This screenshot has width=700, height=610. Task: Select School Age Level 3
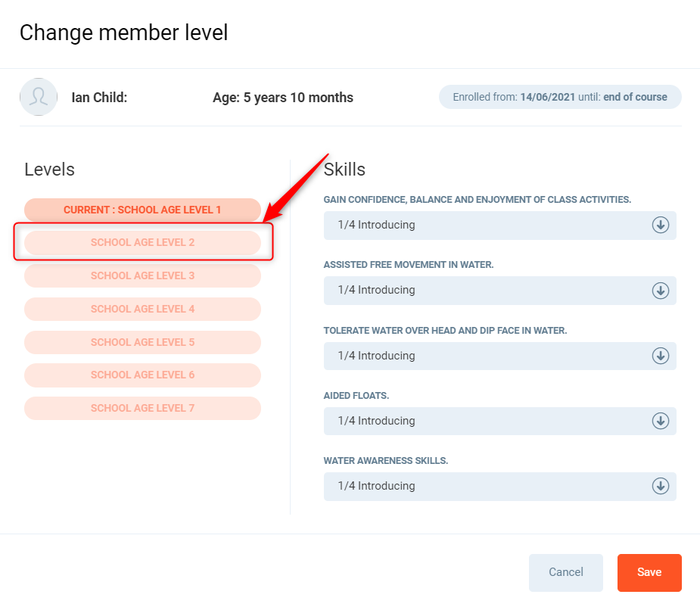click(x=142, y=275)
